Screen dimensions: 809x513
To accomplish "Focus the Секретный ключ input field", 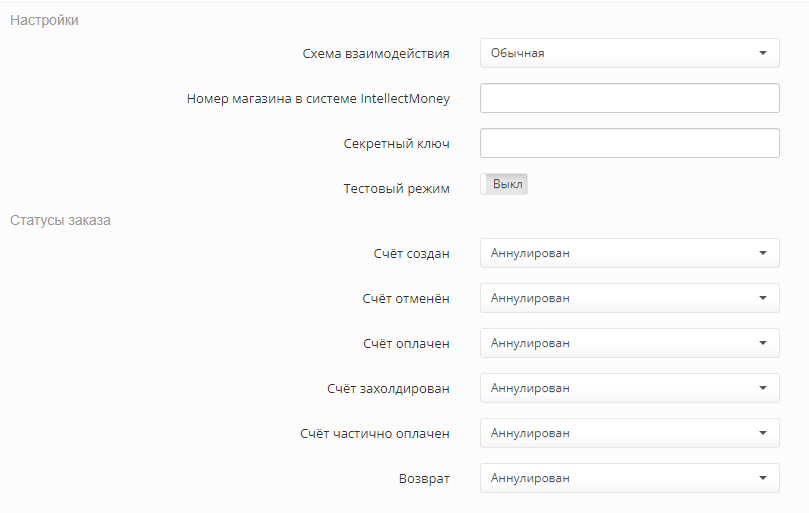I will coord(629,143).
